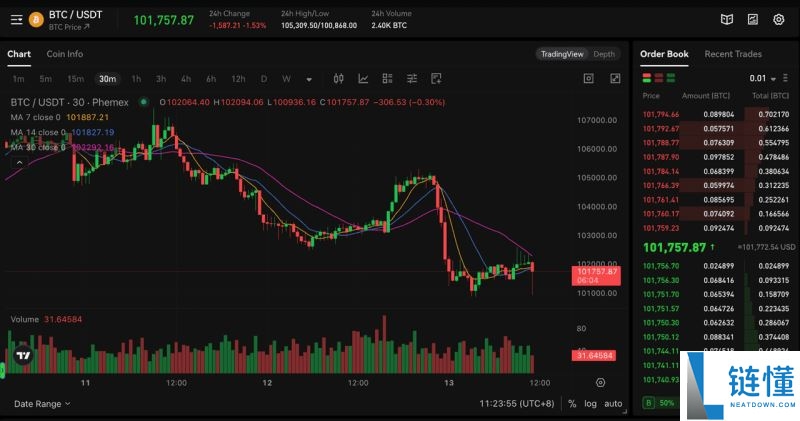Toggle the log scale on the chart
This screenshot has height=421, width=800.
coord(590,404)
